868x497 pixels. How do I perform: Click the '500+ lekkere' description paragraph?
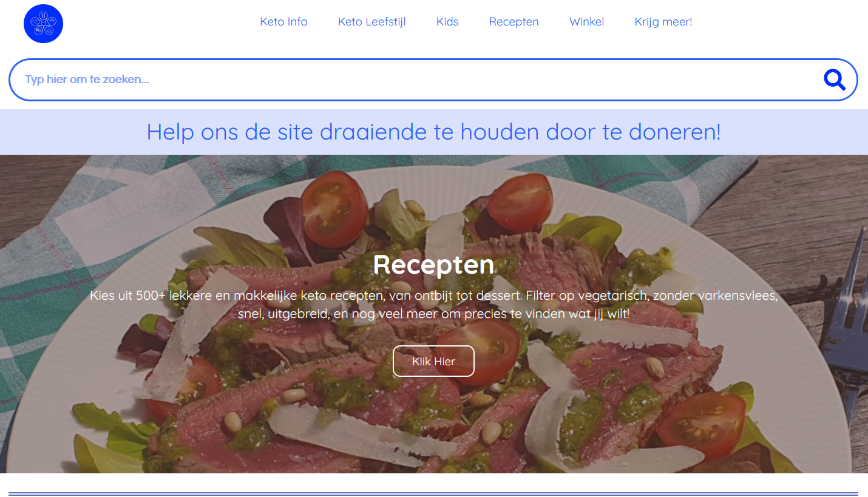click(433, 305)
